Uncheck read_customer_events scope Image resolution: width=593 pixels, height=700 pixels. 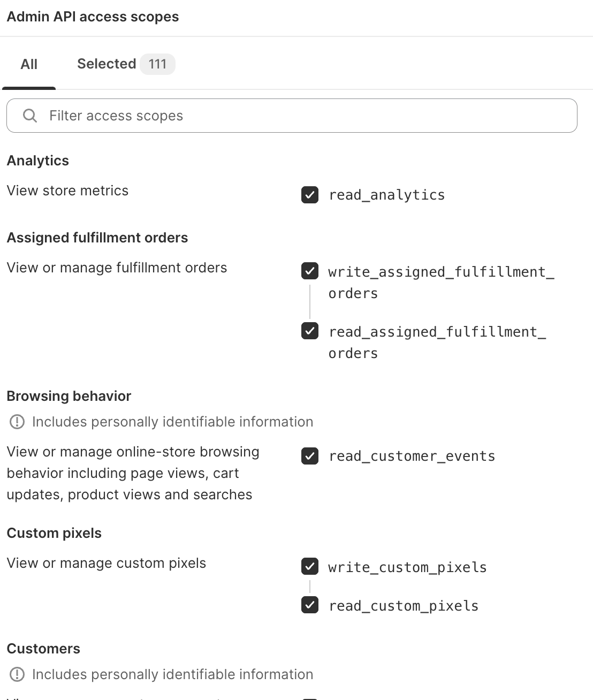tap(310, 456)
